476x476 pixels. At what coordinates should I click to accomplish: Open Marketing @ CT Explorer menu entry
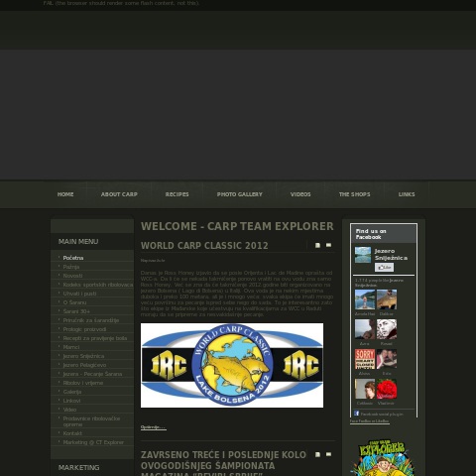93,442
